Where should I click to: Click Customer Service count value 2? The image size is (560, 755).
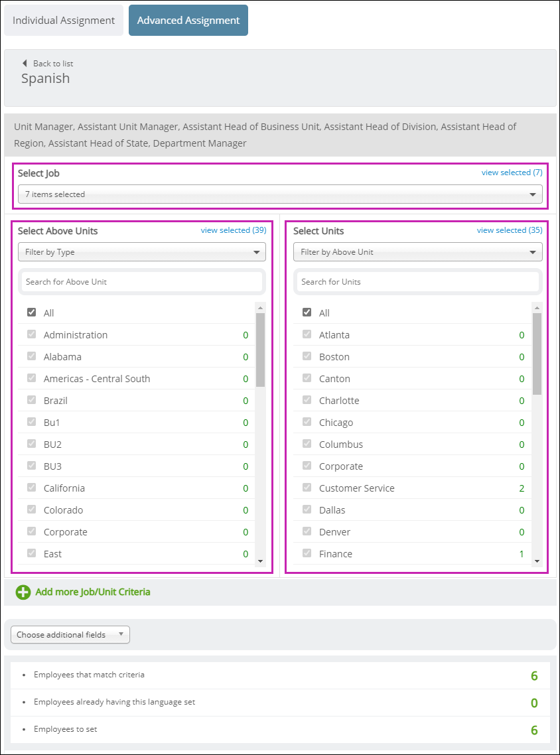click(522, 488)
